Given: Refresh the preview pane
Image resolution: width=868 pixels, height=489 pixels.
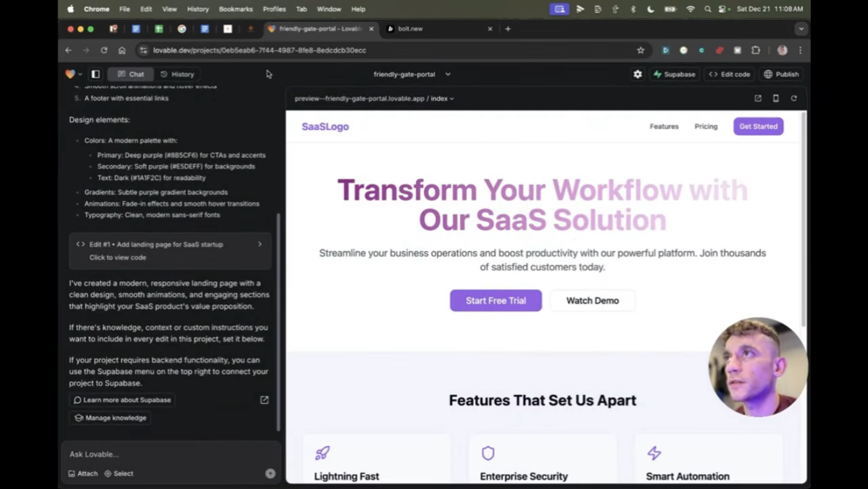Looking at the screenshot, I should pos(794,98).
